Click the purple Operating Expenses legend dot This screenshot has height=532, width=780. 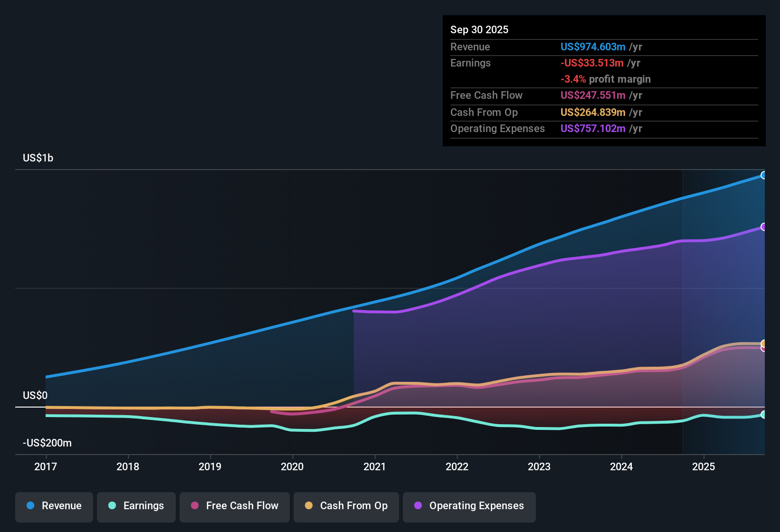(418, 506)
